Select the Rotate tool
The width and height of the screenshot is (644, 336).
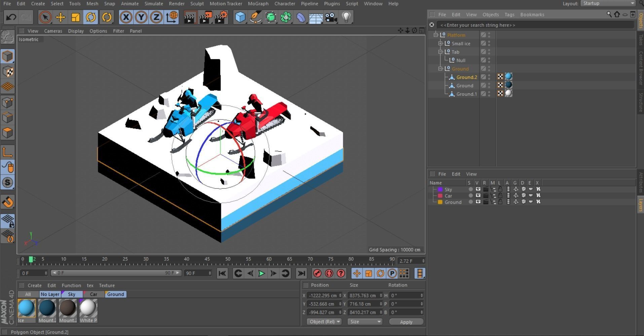91,17
